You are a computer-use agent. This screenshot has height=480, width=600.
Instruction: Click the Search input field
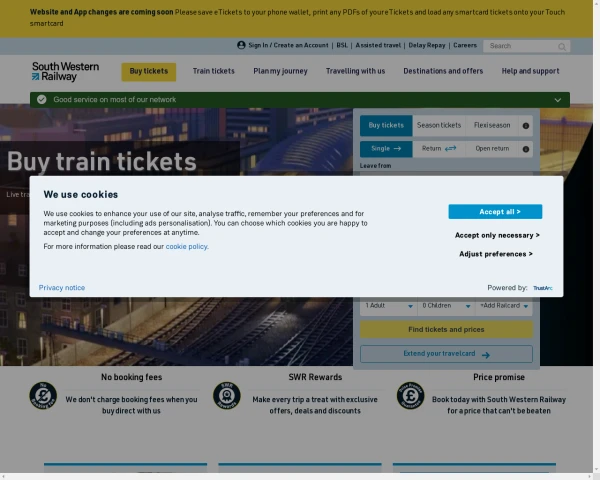(x=518, y=46)
